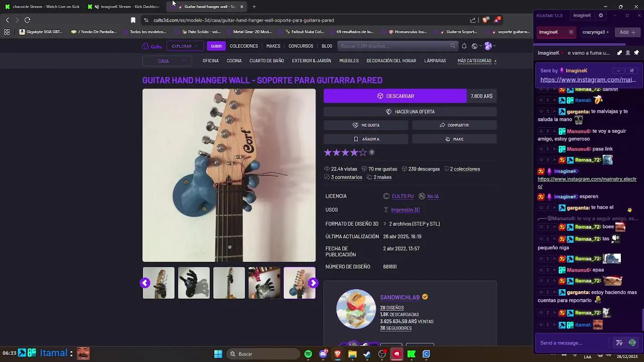Open the Gigabyte VGA GBT bookmark

[41, 32]
